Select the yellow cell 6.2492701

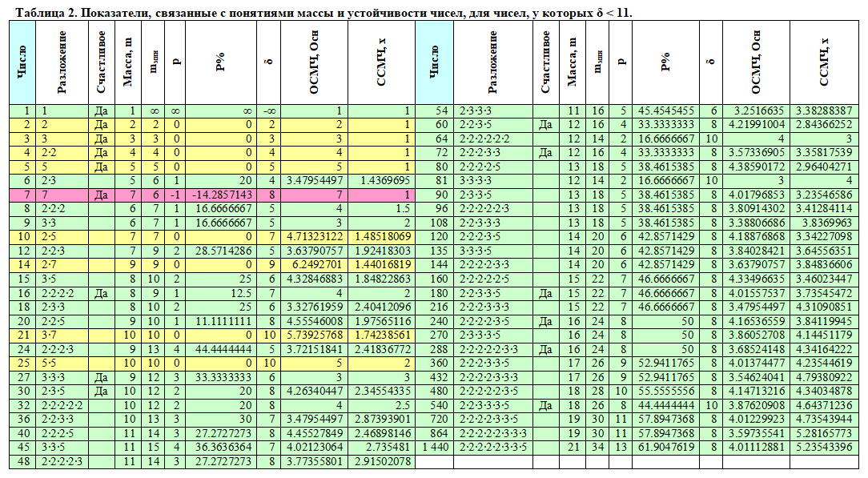pyautogui.click(x=315, y=265)
